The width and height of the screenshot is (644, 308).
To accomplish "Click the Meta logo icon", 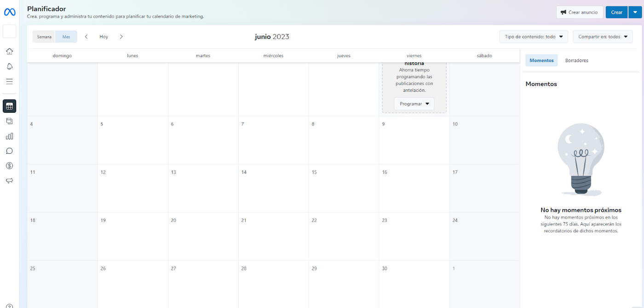I will (10, 12).
